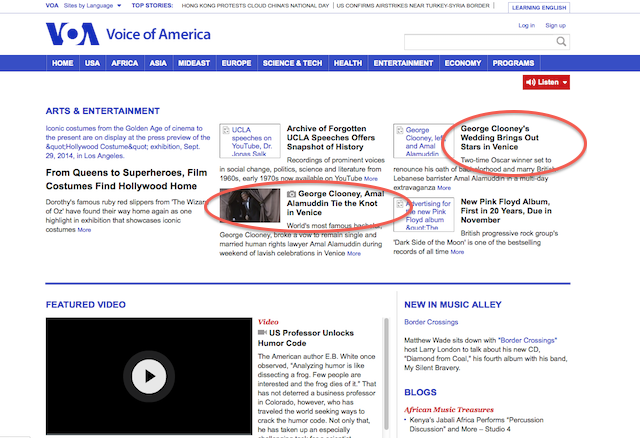Image resolution: width=640 pixels, height=438 pixels.
Task: Click the Voice of America title text
Action: click(158, 34)
